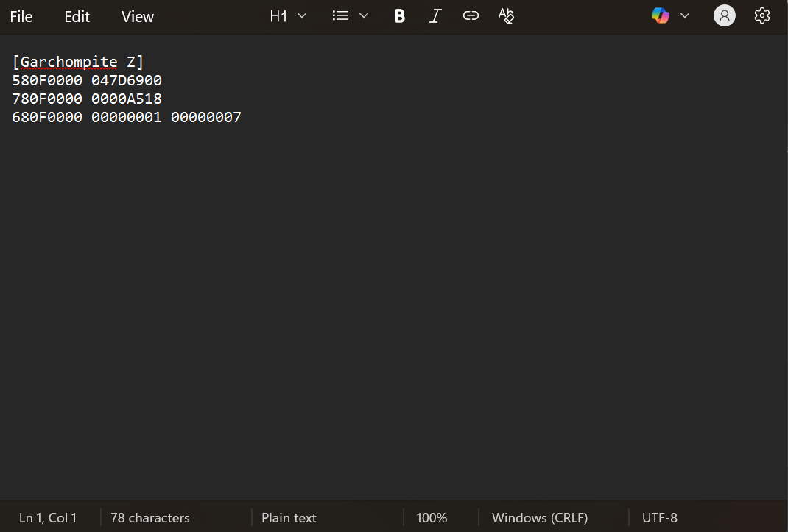Viewport: 788px width, 532px height.
Task: Open the View menu
Action: coord(137,17)
